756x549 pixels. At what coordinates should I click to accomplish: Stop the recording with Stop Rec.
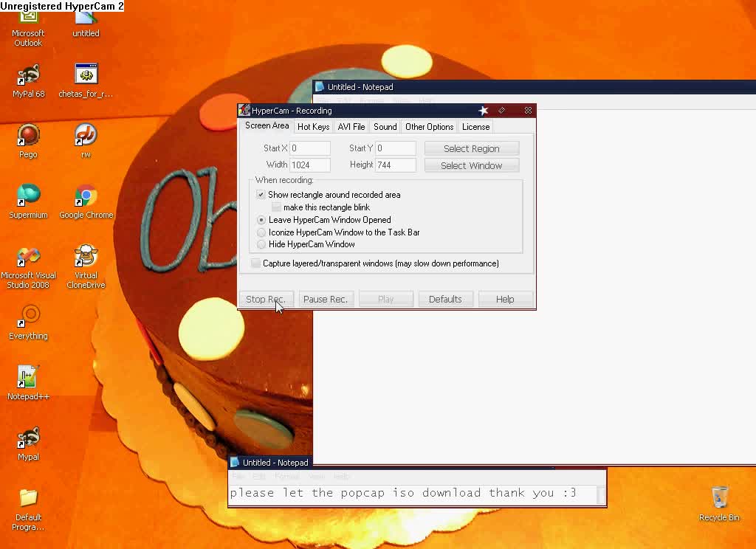click(x=266, y=300)
